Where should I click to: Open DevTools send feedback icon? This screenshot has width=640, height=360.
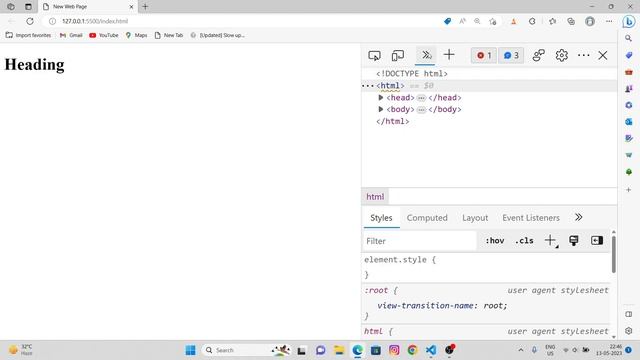(539, 55)
